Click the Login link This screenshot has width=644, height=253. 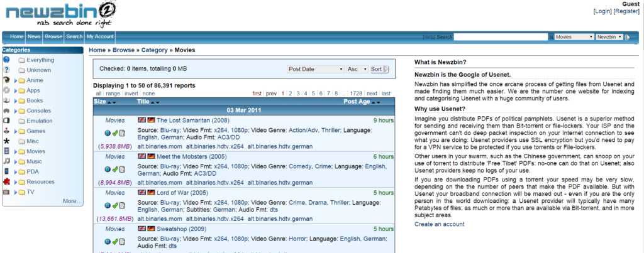602,11
